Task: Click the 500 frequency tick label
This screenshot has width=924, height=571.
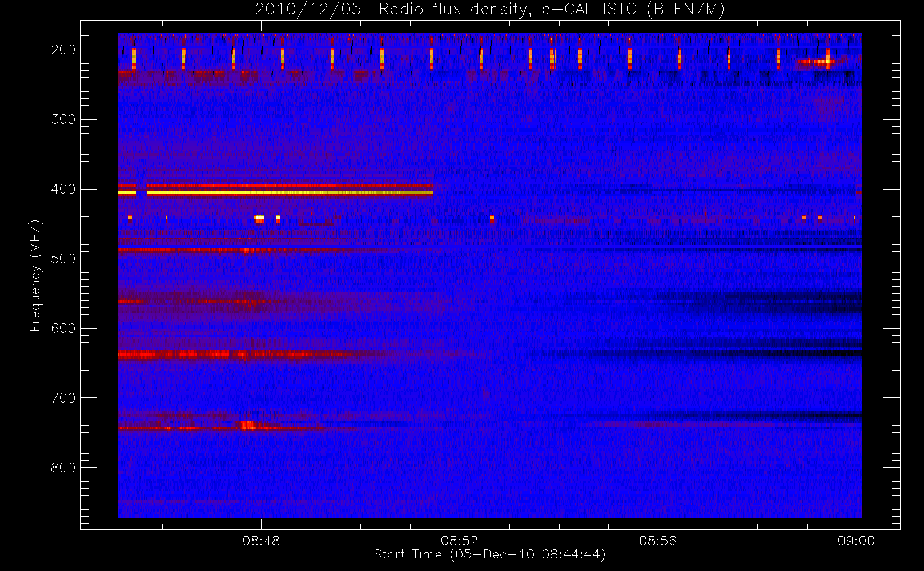Action: tap(63, 259)
